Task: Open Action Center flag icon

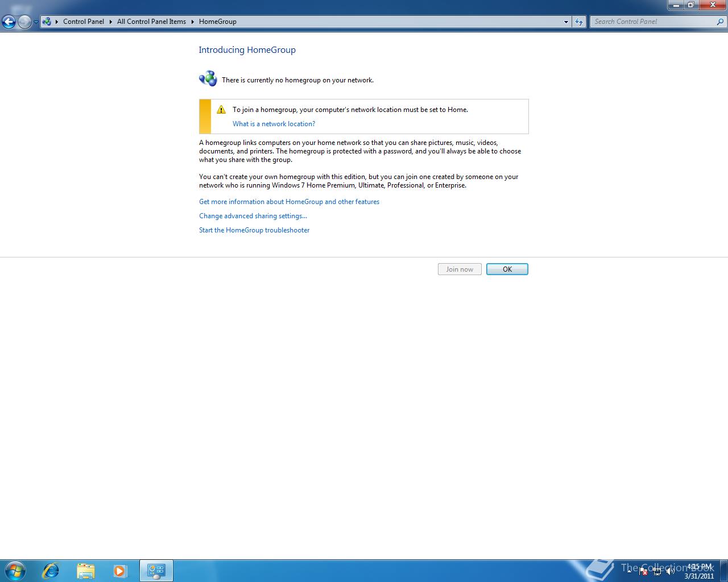Action: coord(643,572)
